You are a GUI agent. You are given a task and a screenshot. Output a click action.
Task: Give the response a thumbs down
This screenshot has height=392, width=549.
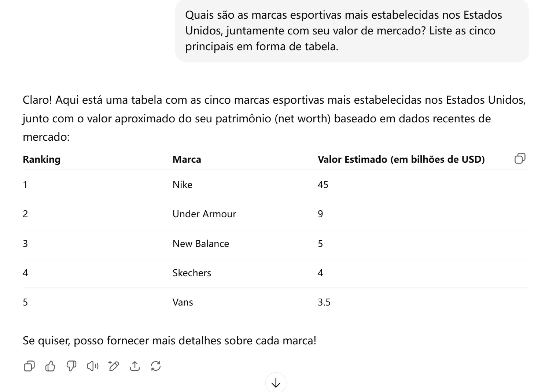pyautogui.click(x=71, y=366)
